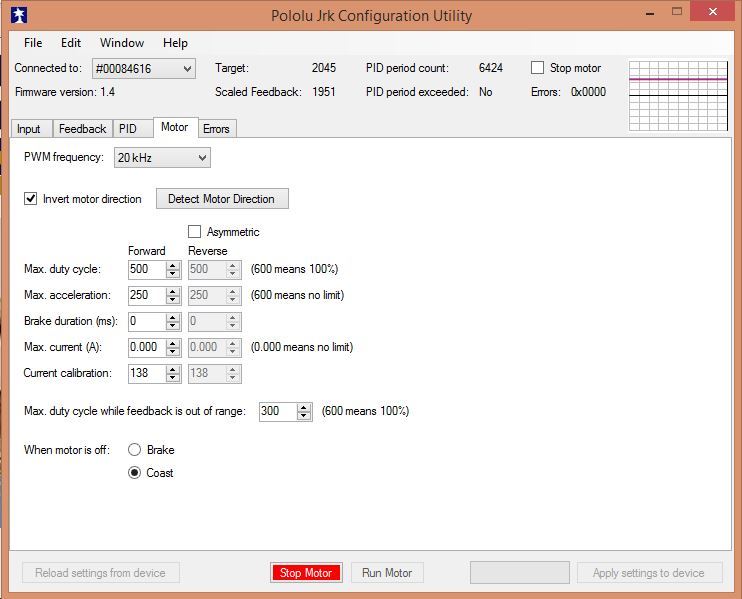This screenshot has height=599, width=742.
Task: Click the Pololu app icon in title bar
Action: click(18, 15)
